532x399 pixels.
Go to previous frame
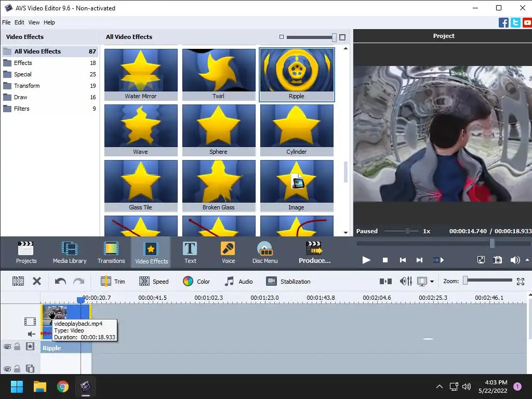[x=403, y=260]
